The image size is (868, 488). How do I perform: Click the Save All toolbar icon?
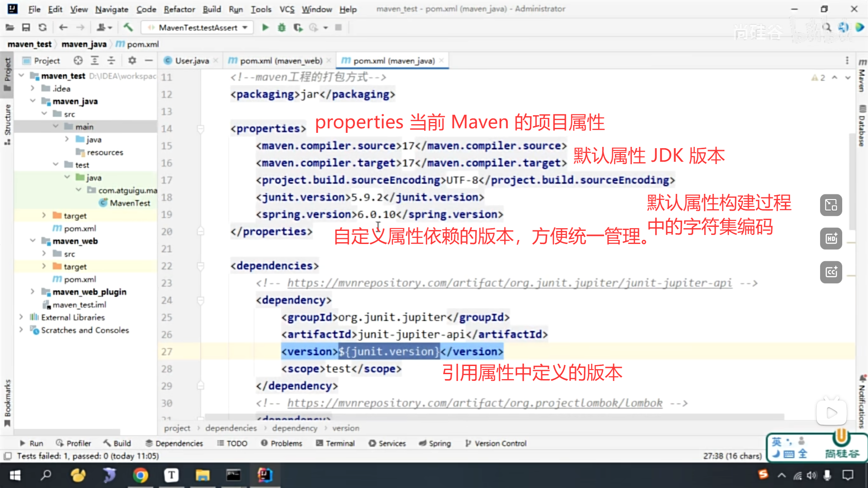tap(26, 28)
